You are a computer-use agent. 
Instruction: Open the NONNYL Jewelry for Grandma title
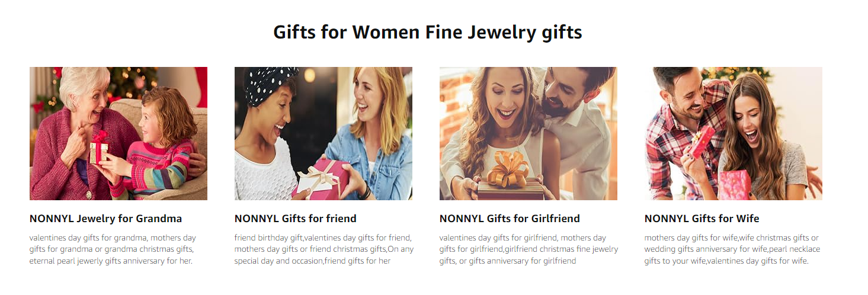(105, 219)
